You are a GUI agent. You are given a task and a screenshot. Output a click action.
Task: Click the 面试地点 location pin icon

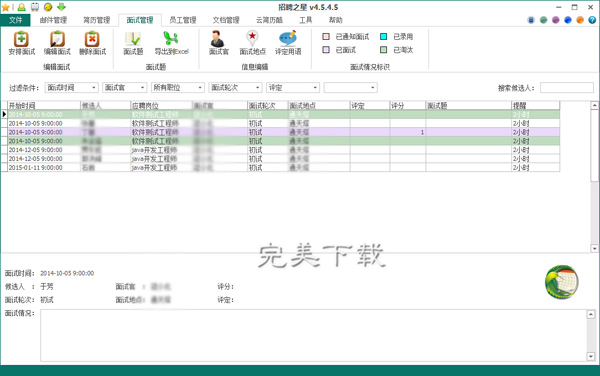(x=252, y=39)
